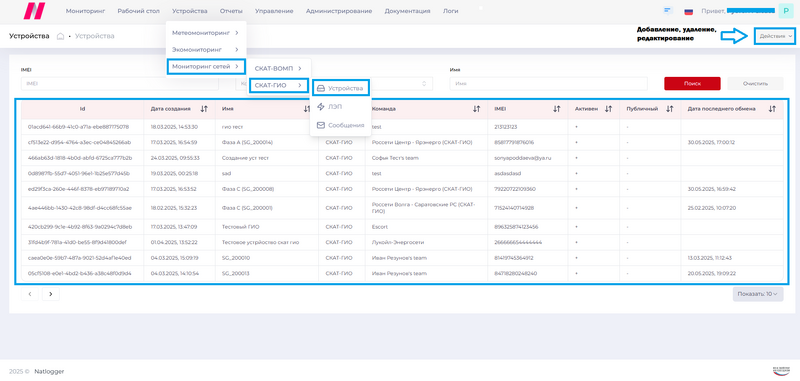The image size is (800, 381).
Task: Open Логи in top navigation
Action: [451, 11]
